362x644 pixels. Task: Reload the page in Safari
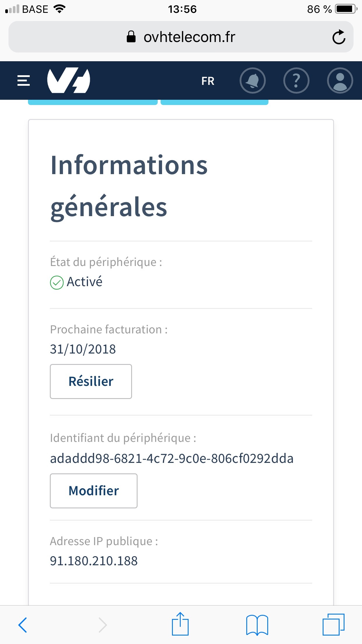tap(339, 37)
